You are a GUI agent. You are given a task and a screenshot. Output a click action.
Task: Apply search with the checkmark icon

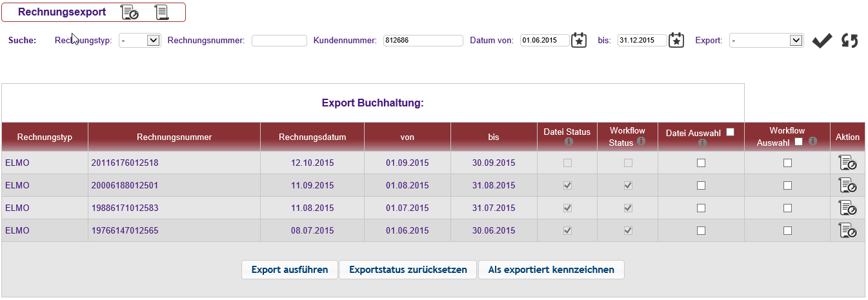822,41
